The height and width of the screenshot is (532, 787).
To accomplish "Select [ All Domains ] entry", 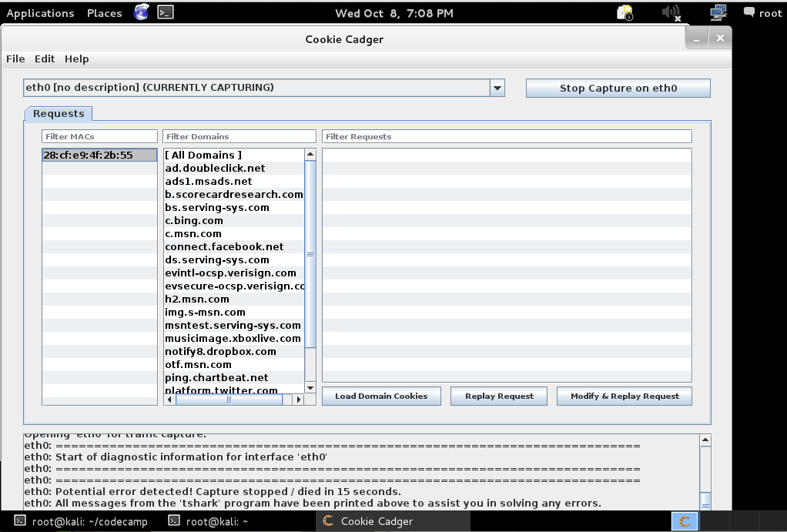I will (234, 155).
